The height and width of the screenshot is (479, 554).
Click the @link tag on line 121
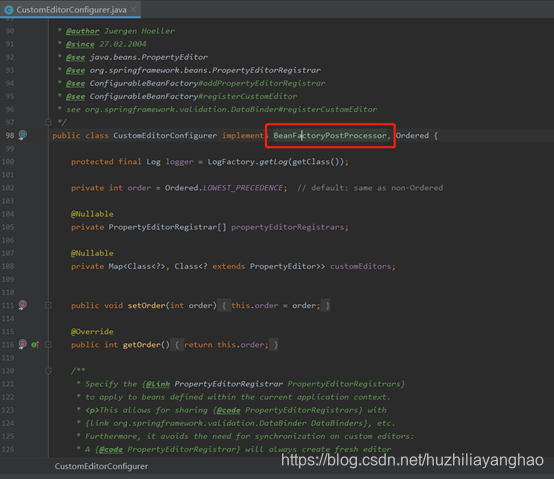[x=158, y=384]
